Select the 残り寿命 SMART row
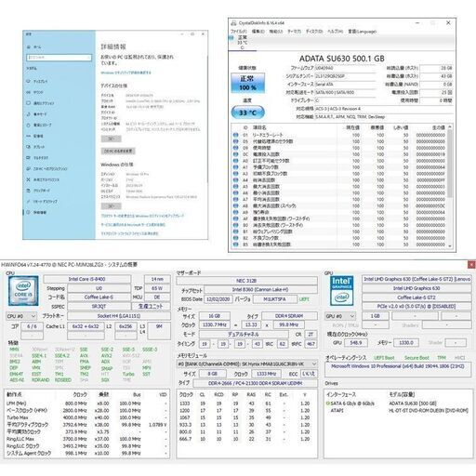Viewport: 476px width, 476px height. point(339,212)
